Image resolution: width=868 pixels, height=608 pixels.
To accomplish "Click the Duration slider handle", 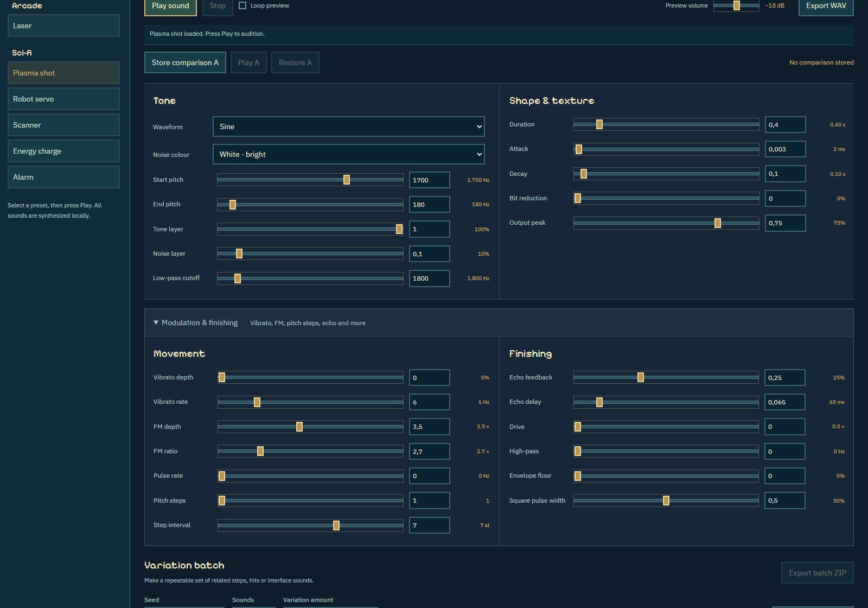I will (x=599, y=124).
